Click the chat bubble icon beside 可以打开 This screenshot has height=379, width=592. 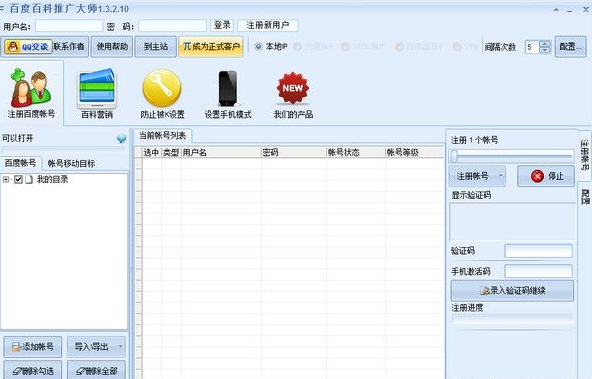[121, 139]
